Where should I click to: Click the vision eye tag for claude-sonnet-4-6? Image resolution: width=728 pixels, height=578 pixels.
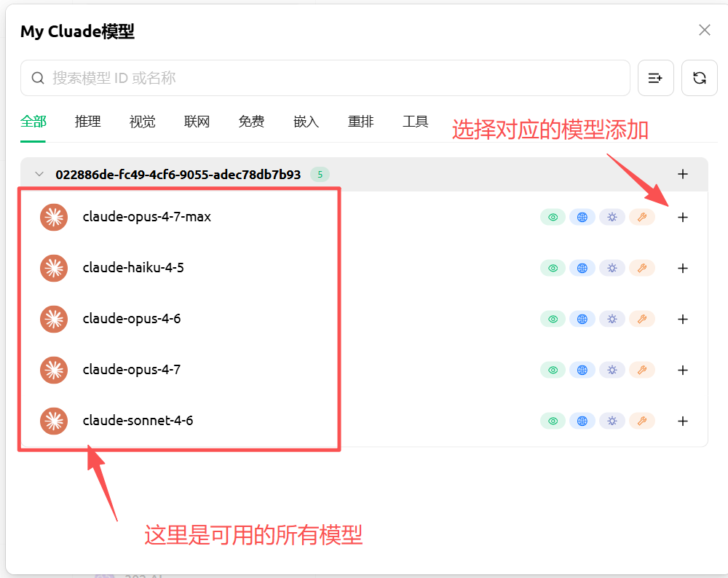point(553,421)
